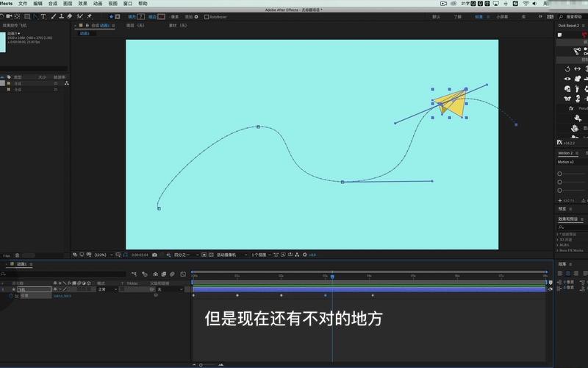Image resolution: width=588 pixels, height=368 pixels.
Task: Open the layer blending mode 正常 dropdown
Action: [x=107, y=289]
